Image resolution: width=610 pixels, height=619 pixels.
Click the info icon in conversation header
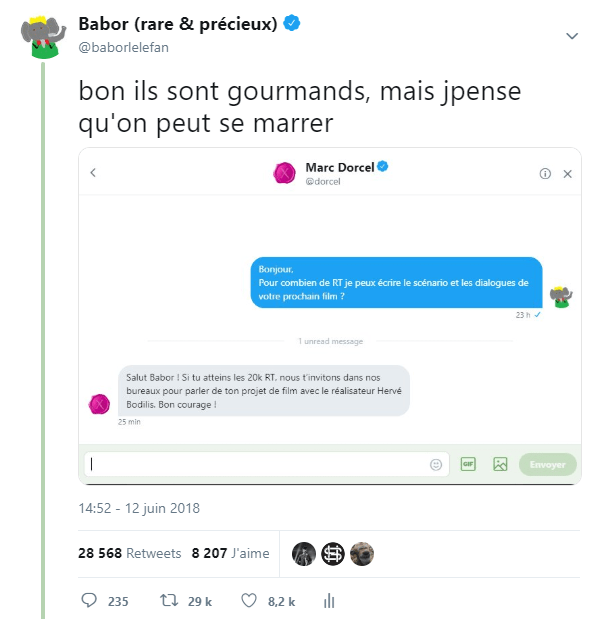coord(545,173)
